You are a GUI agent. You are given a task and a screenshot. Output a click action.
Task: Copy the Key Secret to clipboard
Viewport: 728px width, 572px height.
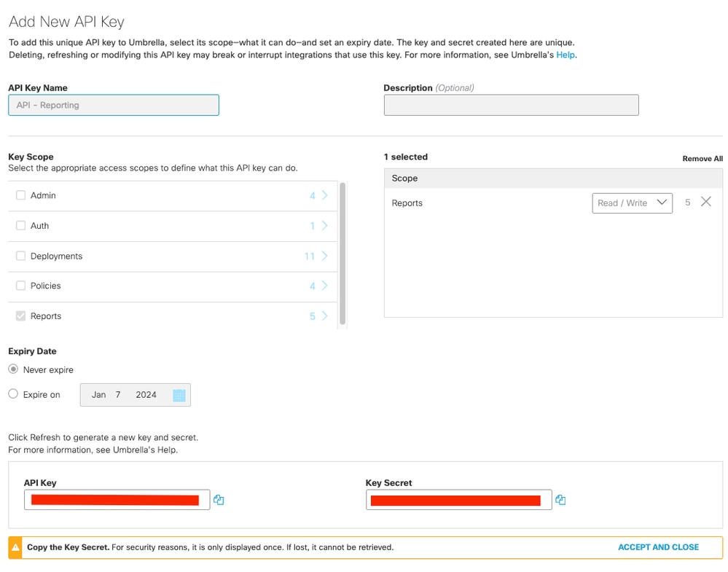pyautogui.click(x=560, y=500)
